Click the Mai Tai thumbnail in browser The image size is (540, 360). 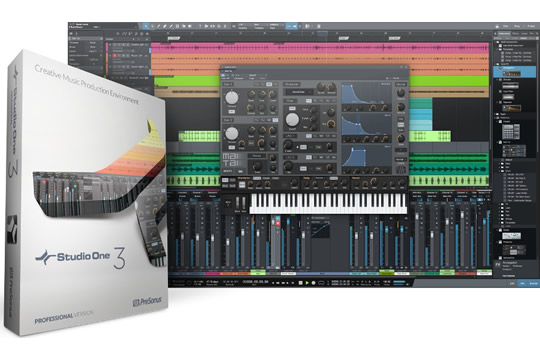point(514,151)
